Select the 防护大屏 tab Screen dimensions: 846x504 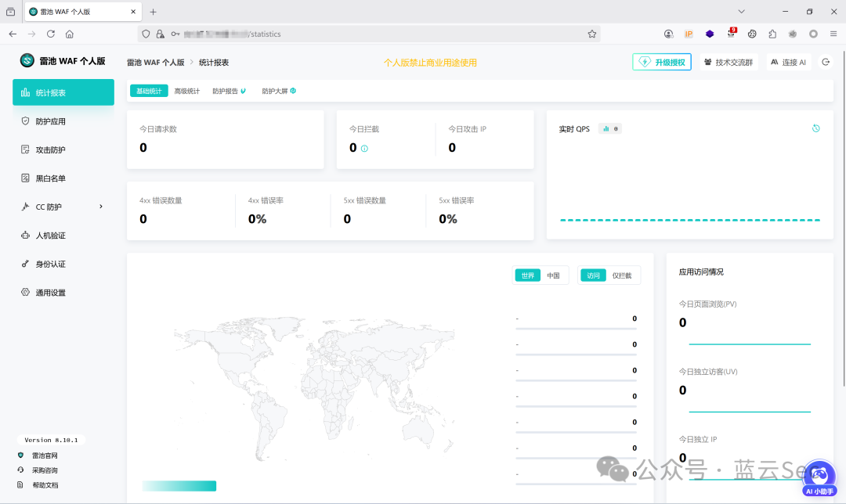[278, 91]
